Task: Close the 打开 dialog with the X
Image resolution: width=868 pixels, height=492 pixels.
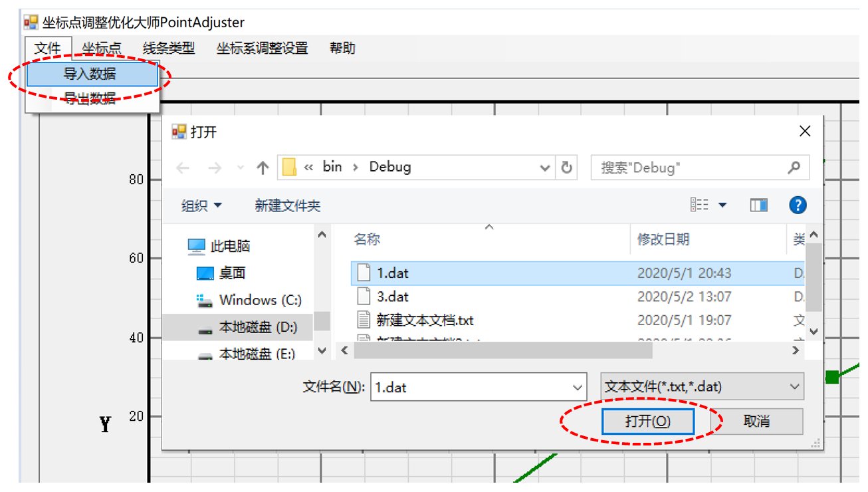Action: pyautogui.click(x=805, y=132)
